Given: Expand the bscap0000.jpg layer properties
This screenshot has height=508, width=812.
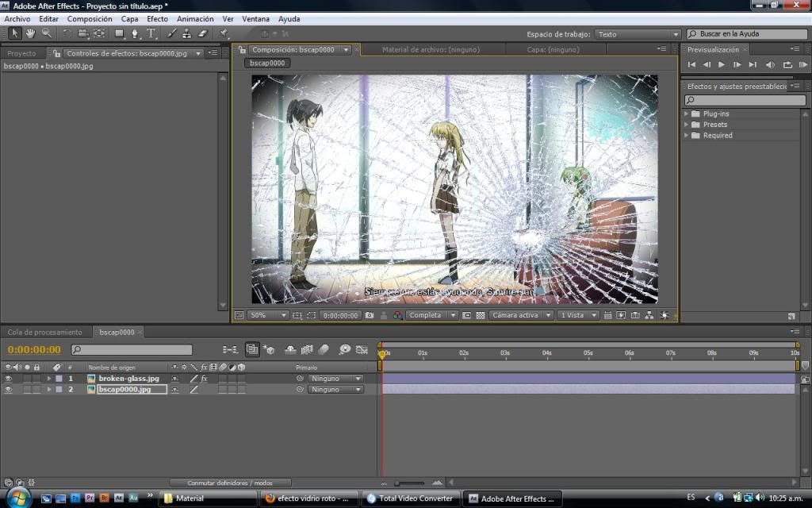Looking at the screenshot, I should [48, 389].
